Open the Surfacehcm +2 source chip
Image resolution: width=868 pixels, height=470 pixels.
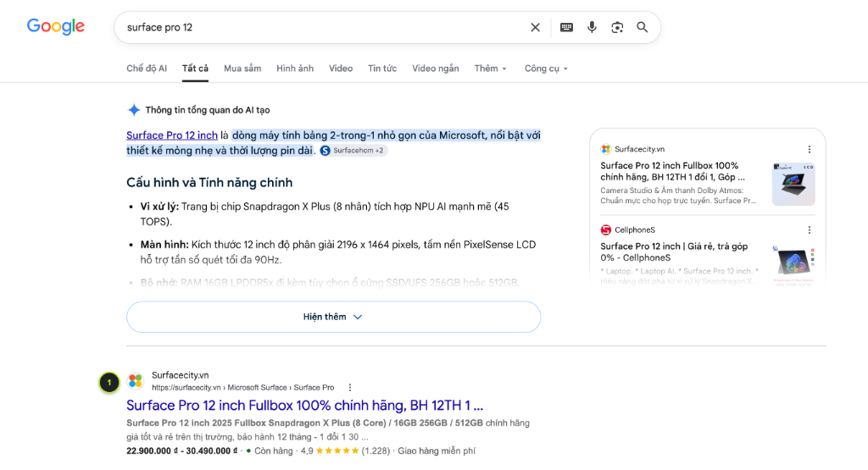point(353,151)
